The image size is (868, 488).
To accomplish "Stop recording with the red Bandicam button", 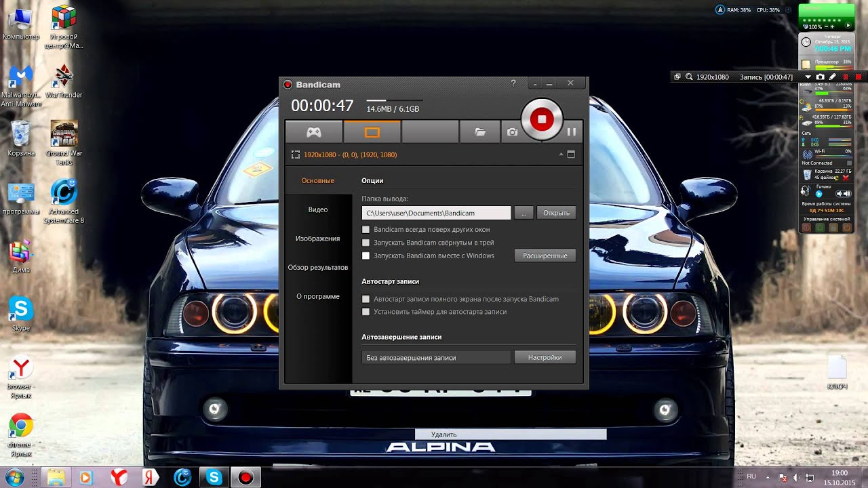I will point(542,119).
